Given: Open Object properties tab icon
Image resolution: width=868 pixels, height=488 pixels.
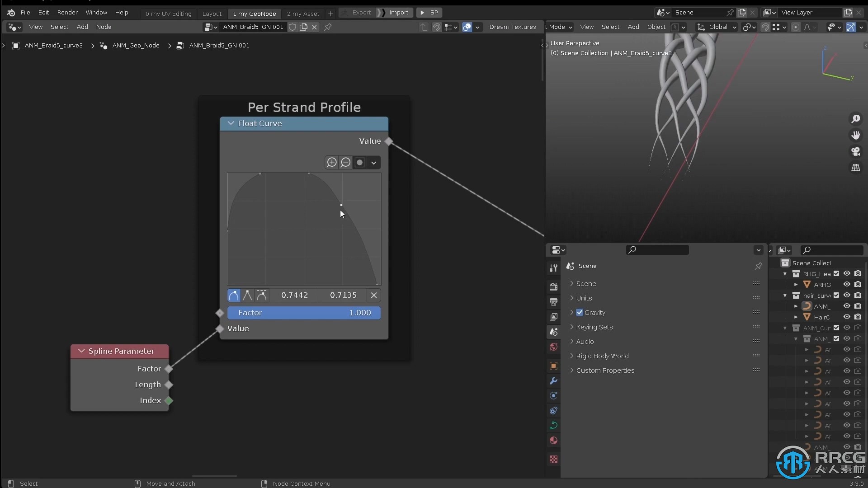Looking at the screenshot, I should pos(553,366).
